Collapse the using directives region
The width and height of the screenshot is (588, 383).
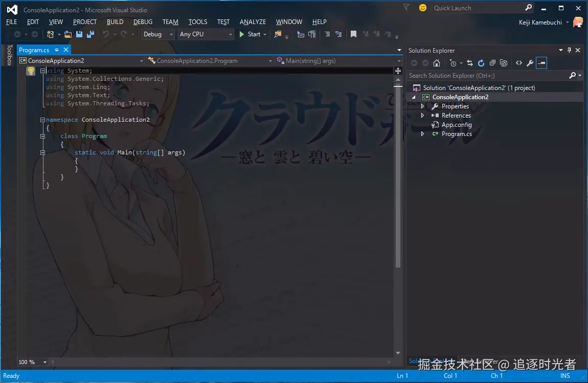click(43, 71)
